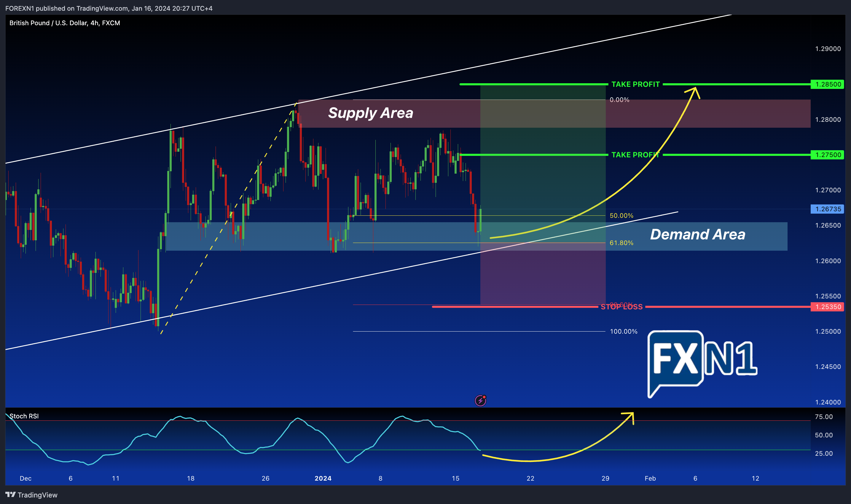Click the 100.00% Fibonacci level label
The height and width of the screenshot is (504, 851).
(624, 332)
